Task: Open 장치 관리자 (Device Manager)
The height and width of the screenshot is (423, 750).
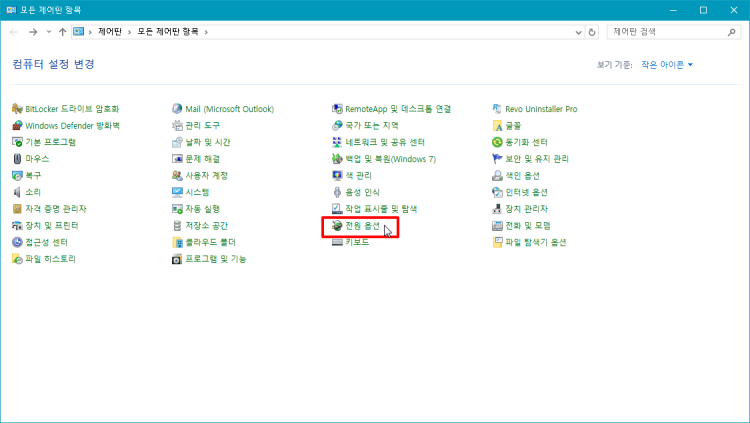Action: [x=527, y=209]
